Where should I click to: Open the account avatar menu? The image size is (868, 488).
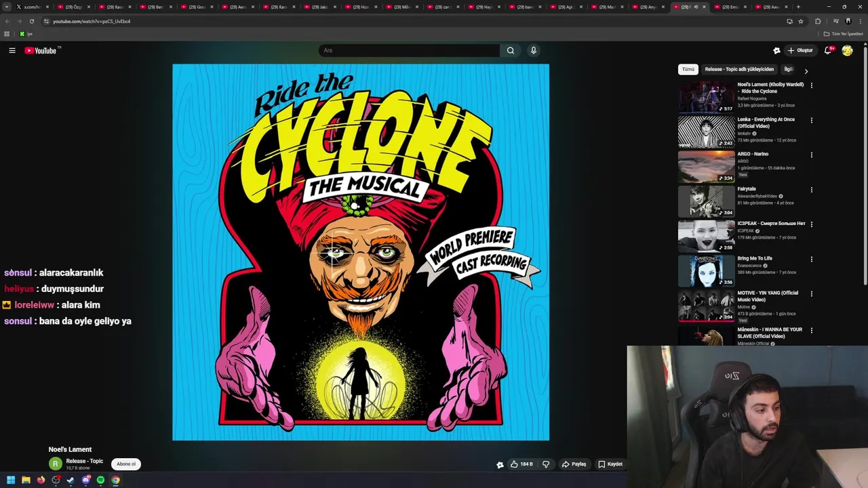(x=847, y=50)
